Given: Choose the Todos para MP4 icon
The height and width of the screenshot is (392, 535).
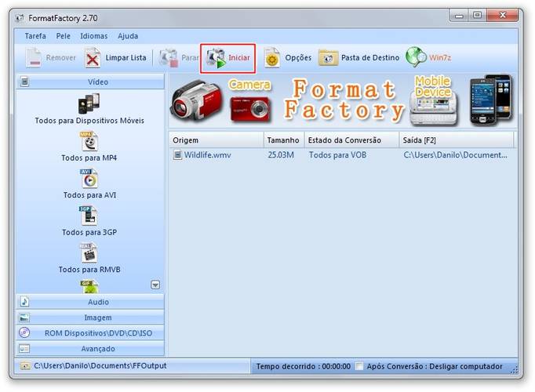Looking at the screenshot, I should point(89,141).
